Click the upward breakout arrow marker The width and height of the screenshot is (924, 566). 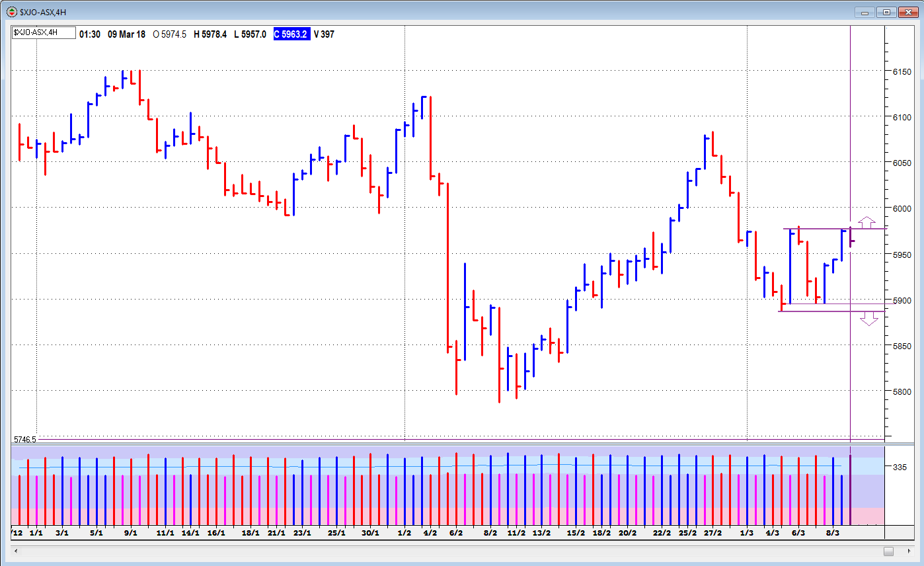(x=866, y=222)
